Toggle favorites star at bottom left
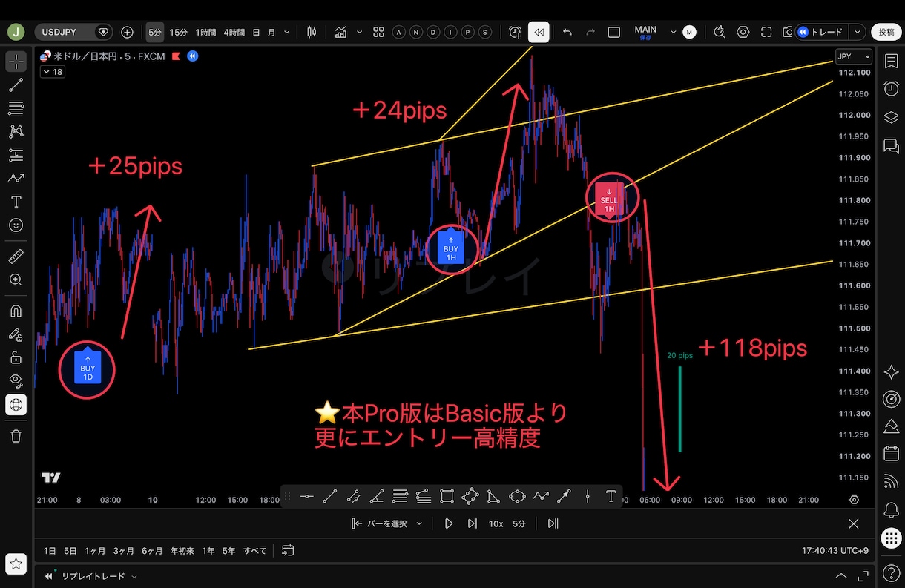 (x=16, y=563)
